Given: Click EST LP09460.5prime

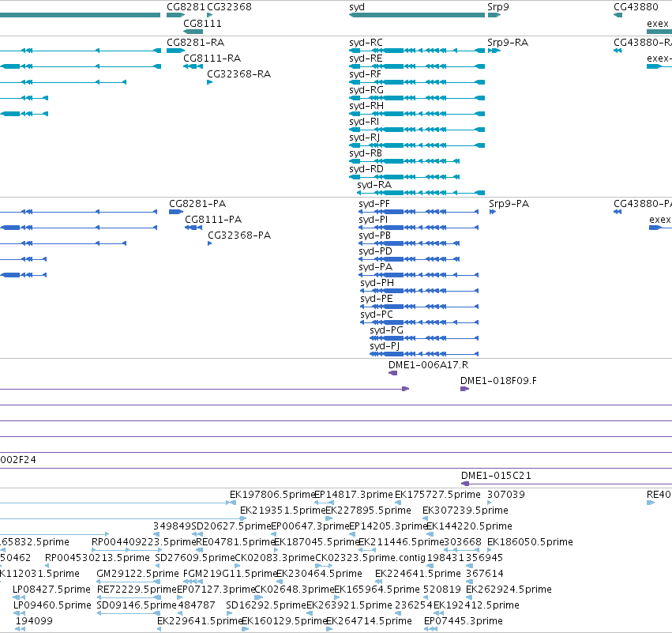Looking at the screenshot, I should pos(52,605).
